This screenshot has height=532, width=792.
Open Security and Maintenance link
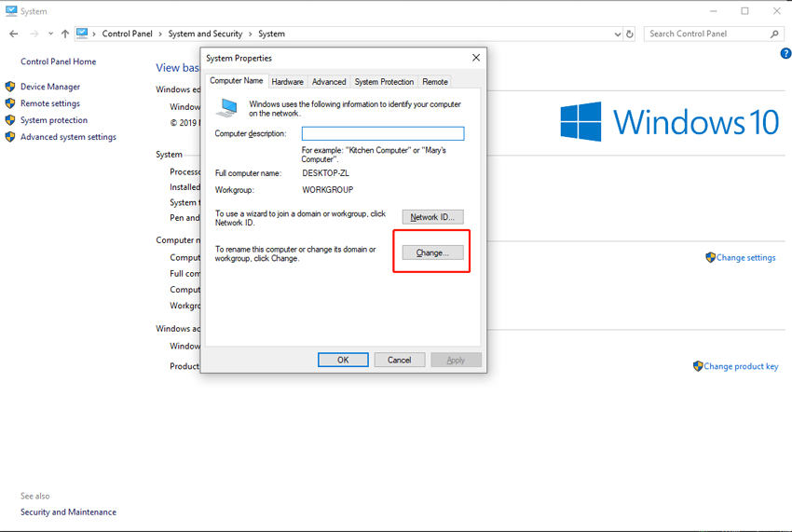(x=68, y=512)
